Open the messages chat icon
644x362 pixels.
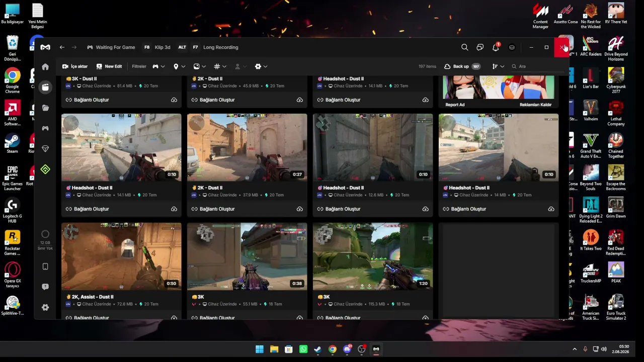point(480,47)
